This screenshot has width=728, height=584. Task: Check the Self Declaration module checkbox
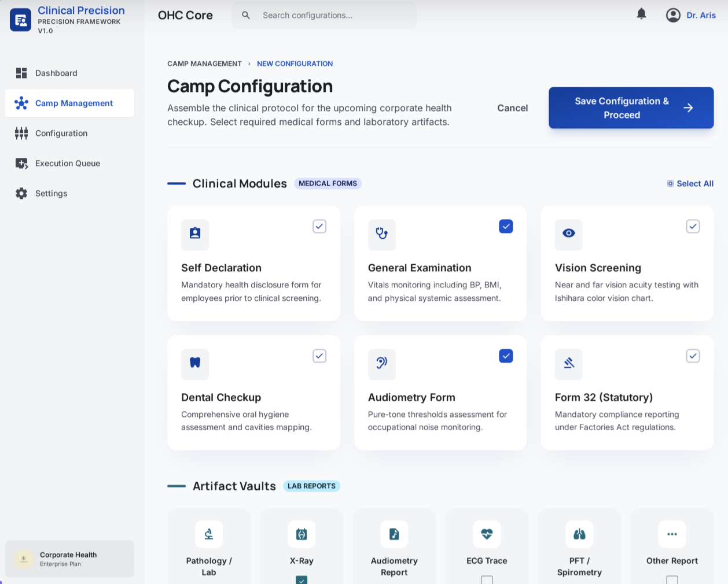[319, 227]
